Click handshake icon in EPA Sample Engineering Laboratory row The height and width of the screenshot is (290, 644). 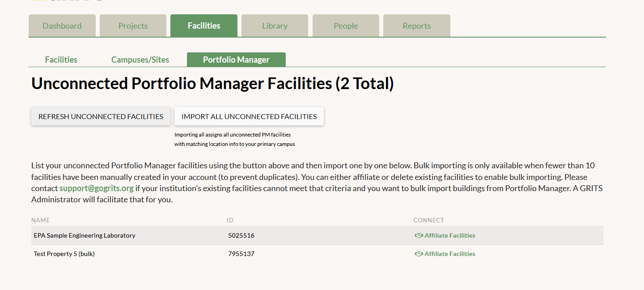pos(419,235)
